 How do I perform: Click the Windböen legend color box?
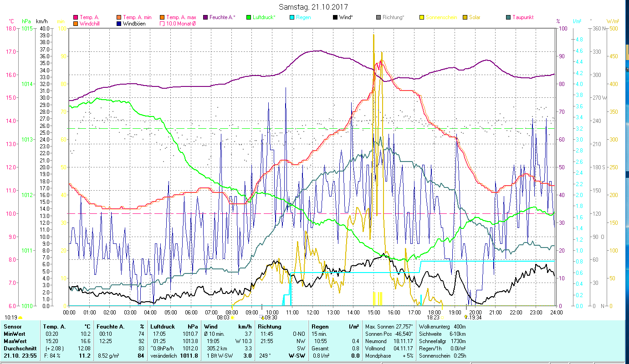click(119, 23)
